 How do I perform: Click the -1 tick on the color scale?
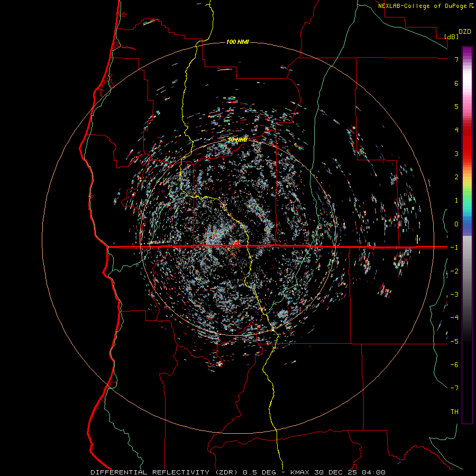pyautogui.click(x=454, y=248)
